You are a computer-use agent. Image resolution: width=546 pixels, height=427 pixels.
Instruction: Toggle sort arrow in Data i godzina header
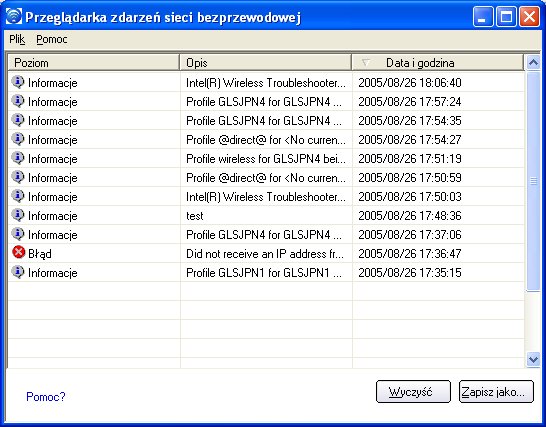click(x=365, y=63)
